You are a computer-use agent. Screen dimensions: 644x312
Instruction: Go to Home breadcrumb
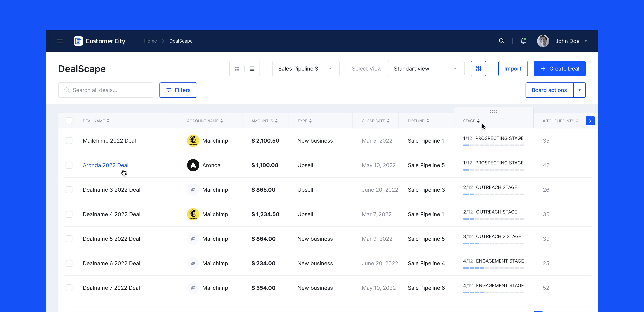(x=150, y=41)
